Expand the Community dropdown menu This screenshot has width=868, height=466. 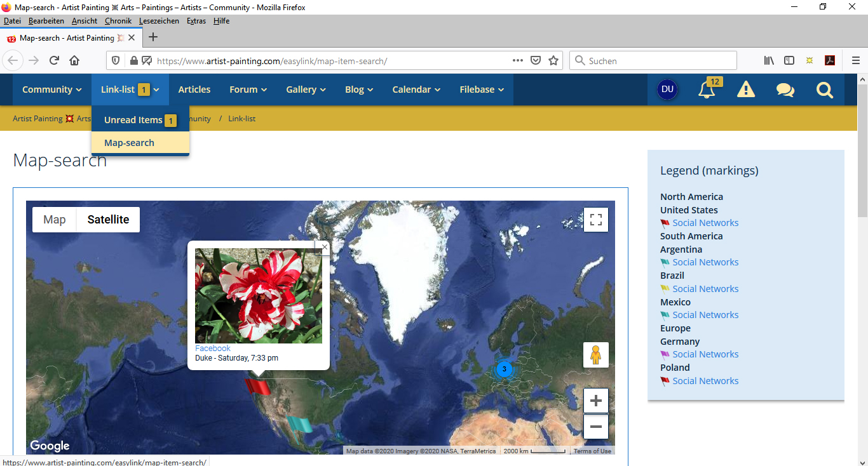(x=52, y=90)
